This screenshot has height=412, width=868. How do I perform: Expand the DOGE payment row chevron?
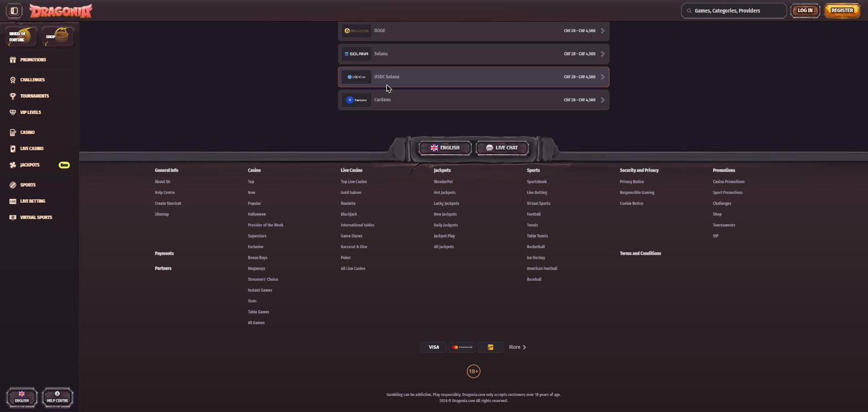[602, 31]
